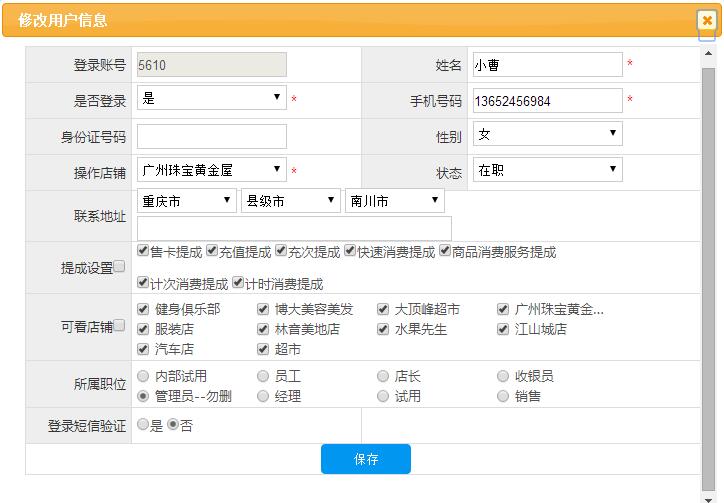Open the 是否登录 dropdown
The width and height of the screenshot is (724, 503).
click(211, 98)
